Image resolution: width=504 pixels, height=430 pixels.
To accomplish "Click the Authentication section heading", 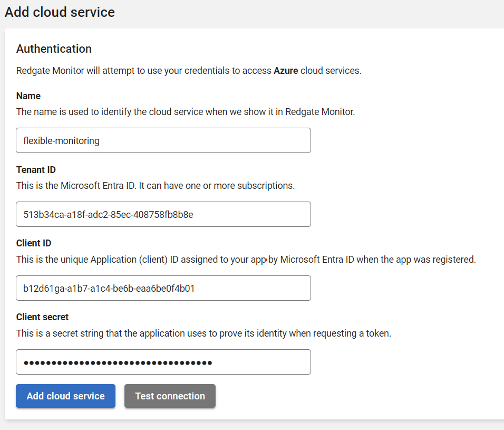I will point(54,49).
